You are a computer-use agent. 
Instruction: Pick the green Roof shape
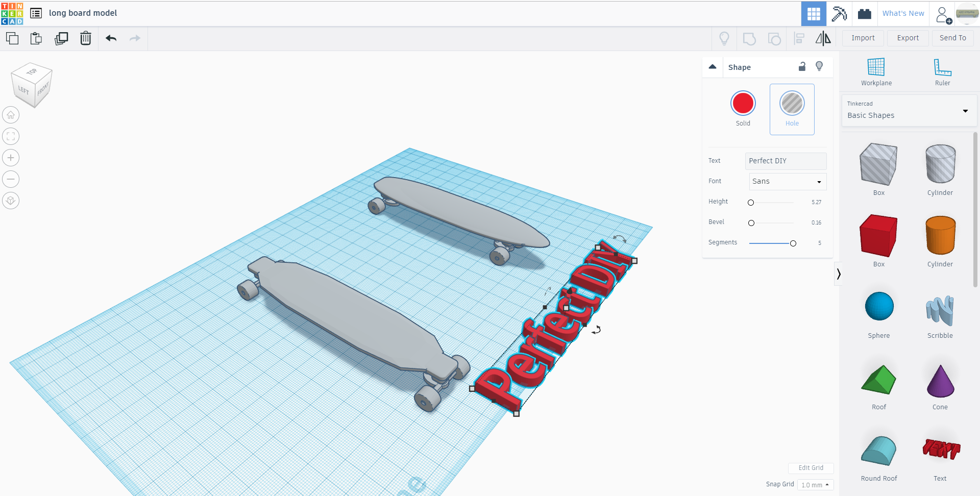[878, 380]
